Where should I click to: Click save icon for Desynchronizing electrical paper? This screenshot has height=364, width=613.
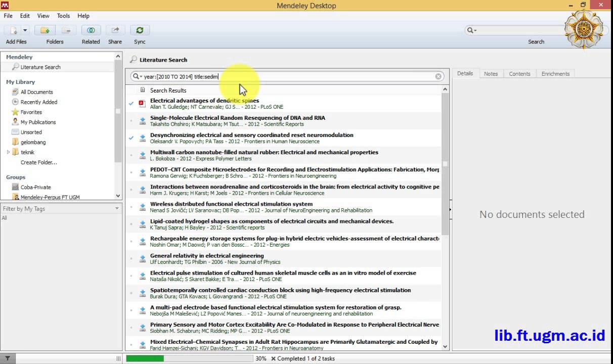point(142,138)
